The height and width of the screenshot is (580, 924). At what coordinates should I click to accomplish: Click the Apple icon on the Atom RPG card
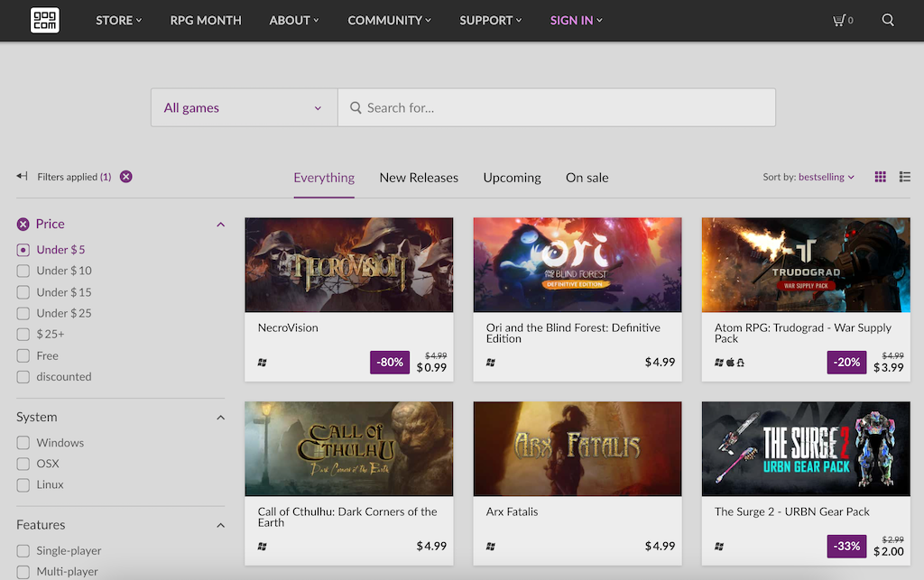point(730,362)
